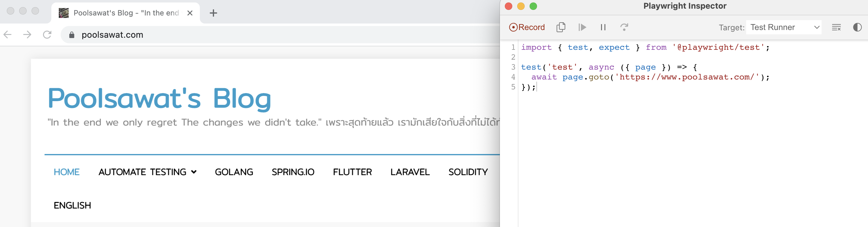
Task: Open the Target Test Runner dropdown
Action: (784, 27)
